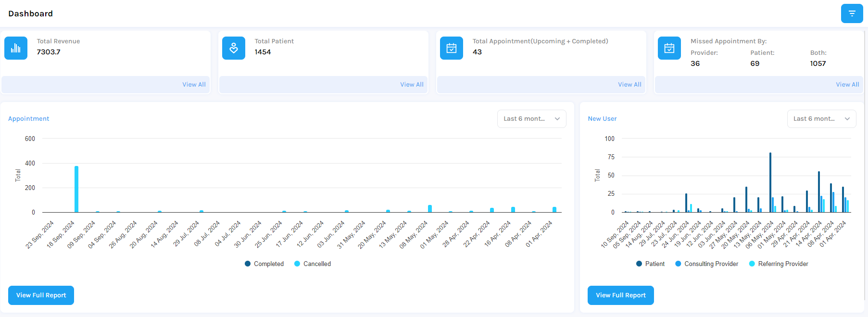Click the Appointment chart heading
The height and width of the screenshot is (317, 868).
(29, 119)
